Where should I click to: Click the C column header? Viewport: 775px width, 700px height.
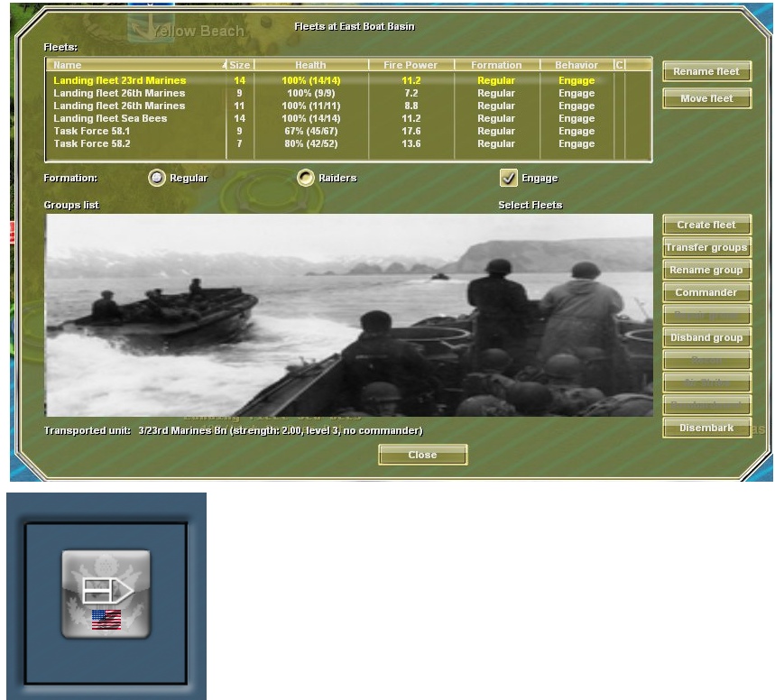(x=619, y=65)
